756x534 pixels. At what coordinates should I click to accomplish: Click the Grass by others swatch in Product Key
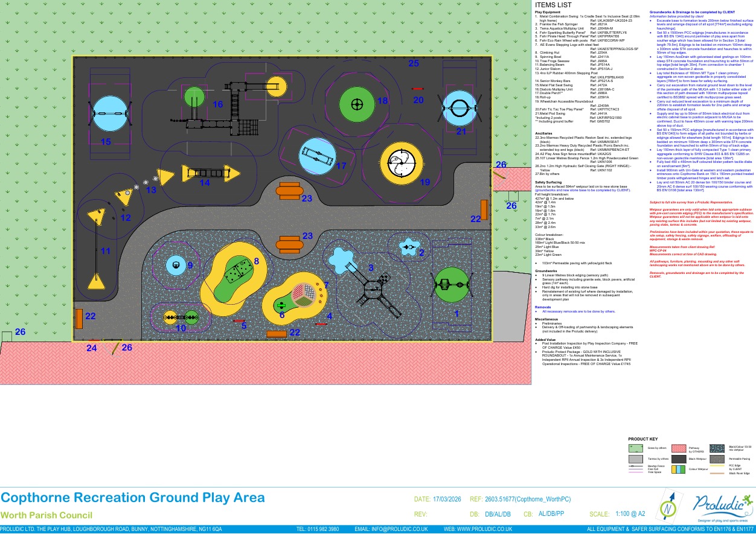[x=636, y=448]
